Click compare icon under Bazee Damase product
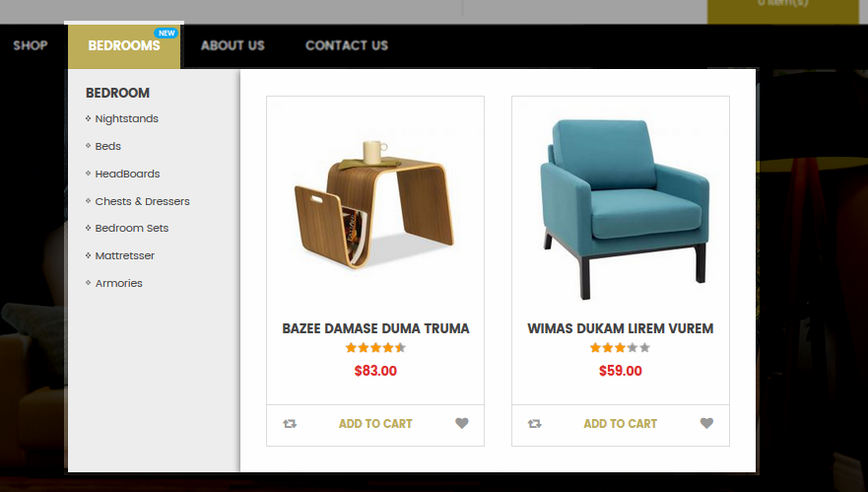Screen dimensions: 868x492 pos(290,424)
